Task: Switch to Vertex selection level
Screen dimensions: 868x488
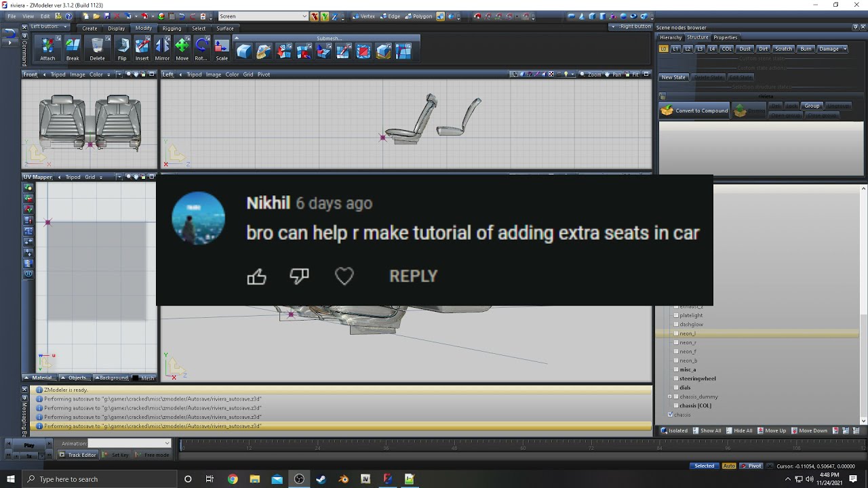Action: point(364,16)
